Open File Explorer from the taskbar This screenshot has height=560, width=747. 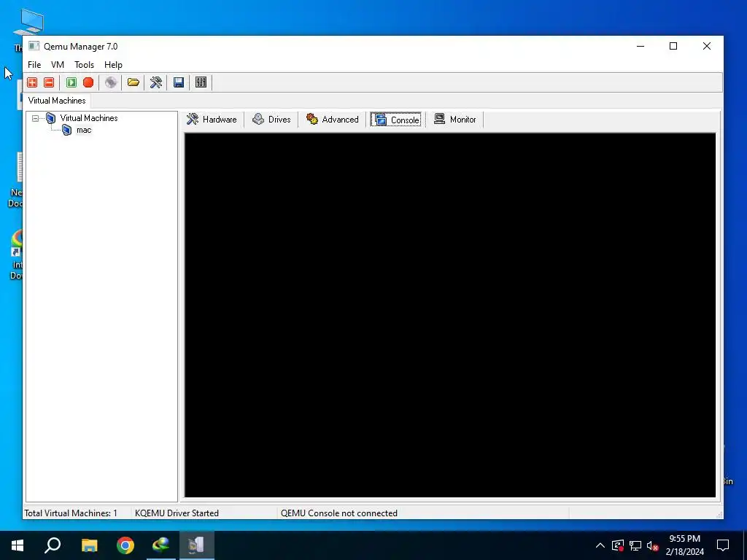[x=89, y=545]
